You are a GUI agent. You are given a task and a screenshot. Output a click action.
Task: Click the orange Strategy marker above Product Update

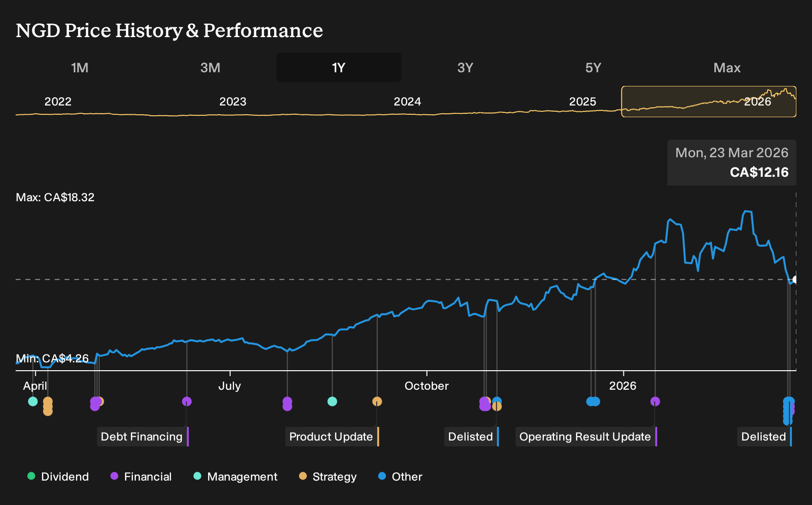(x=377, y=401)
